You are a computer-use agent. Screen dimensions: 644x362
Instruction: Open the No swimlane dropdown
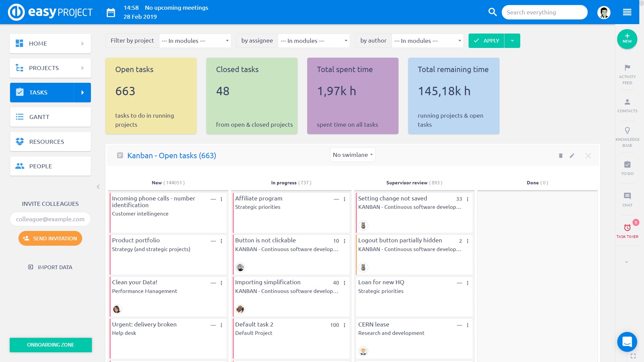353,155
